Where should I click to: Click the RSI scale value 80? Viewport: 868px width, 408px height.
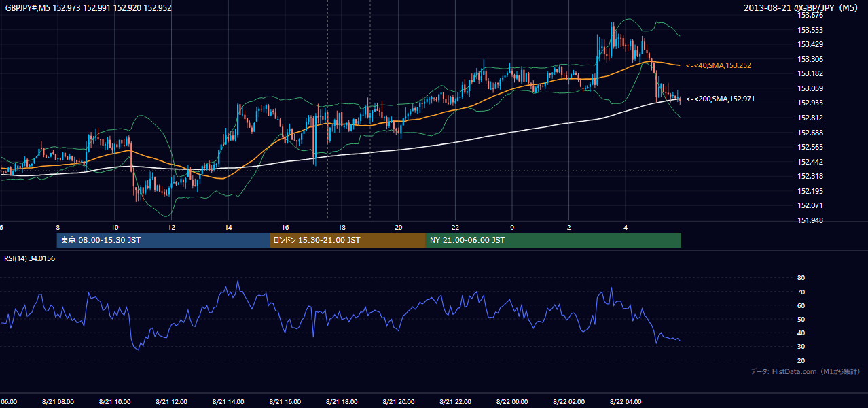[x=801, y=278]
